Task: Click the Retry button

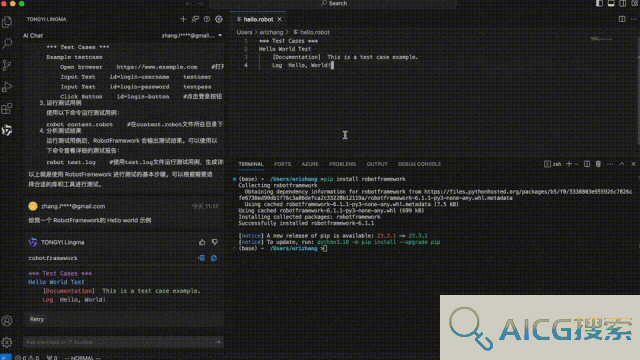Action: click(37, 319)
